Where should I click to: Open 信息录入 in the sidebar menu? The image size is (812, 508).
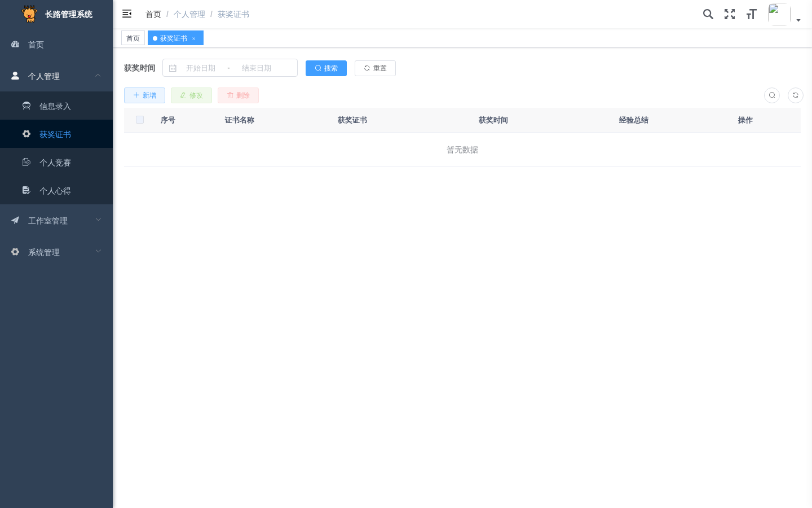[x=56, y=106]
